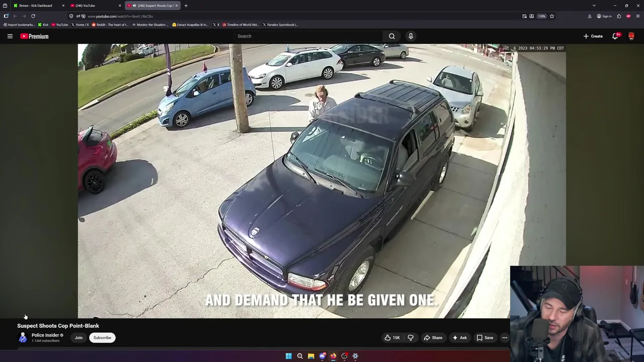This screenshot has width=644, height=362.
Task: Mute audio on Suspect Shoots Cop tab
Action: point(134,6)
